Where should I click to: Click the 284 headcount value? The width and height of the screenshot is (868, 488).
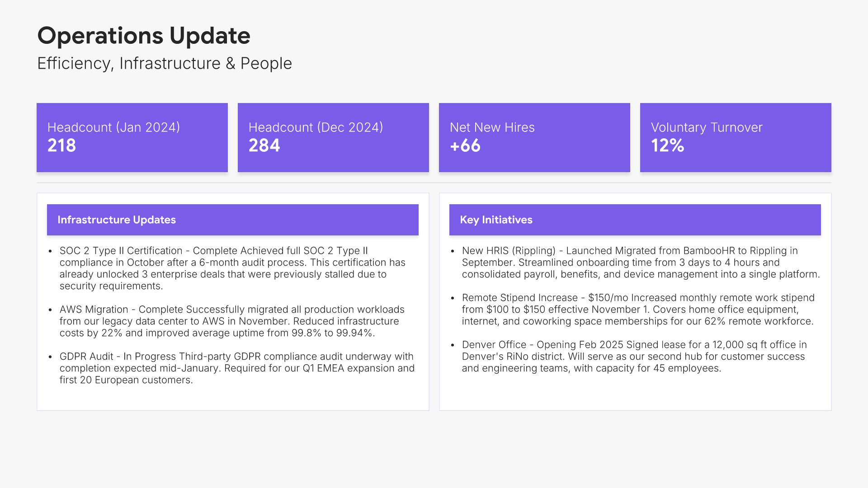pyautogui.click(x=264, y=145)
